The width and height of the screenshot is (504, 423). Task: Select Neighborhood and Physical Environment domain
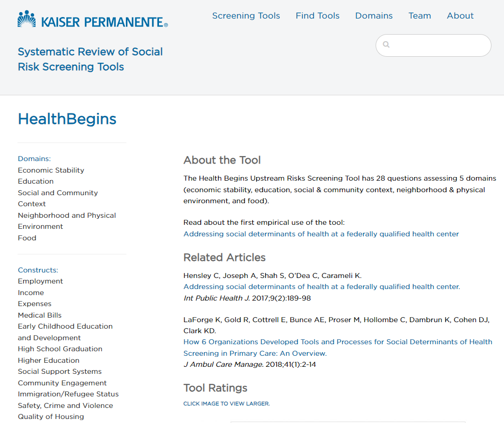(x=67, y=221)
